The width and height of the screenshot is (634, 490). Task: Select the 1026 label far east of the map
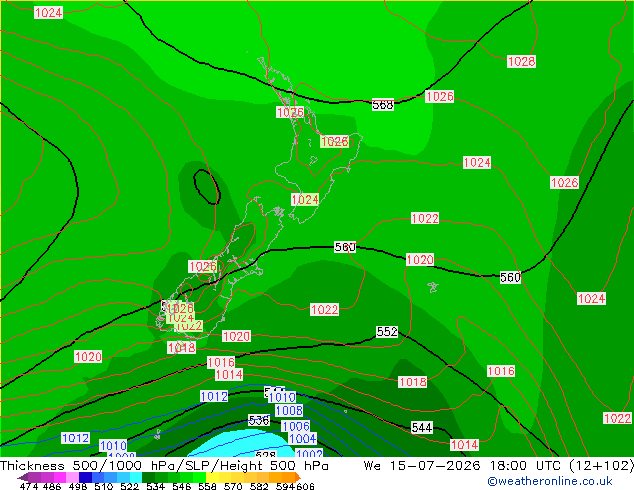(564, 182)
